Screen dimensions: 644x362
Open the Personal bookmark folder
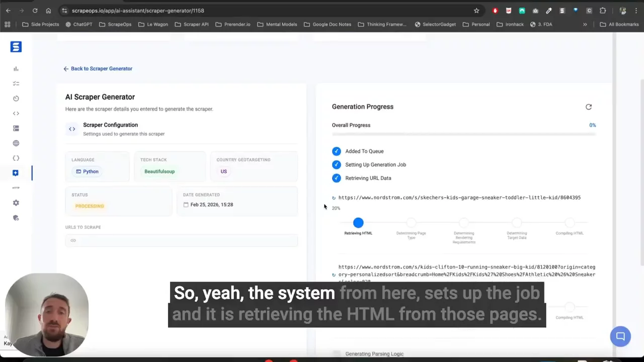[476, 24]
